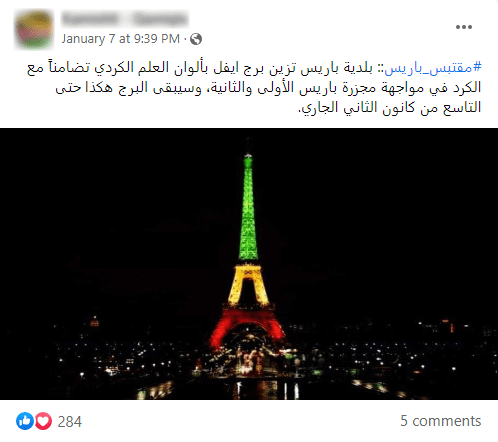
Task: Click the green upper section of the tower
Action: coord(248,210)
